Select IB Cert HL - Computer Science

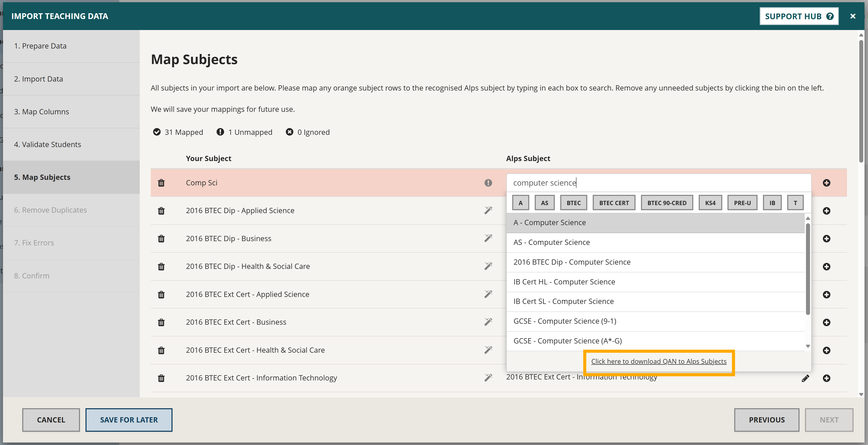655,282
